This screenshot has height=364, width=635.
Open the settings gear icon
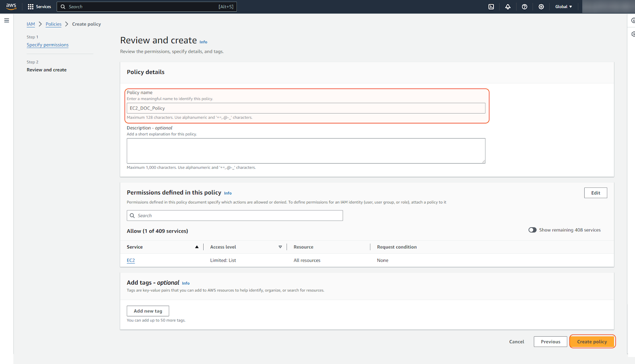(541, 7)
